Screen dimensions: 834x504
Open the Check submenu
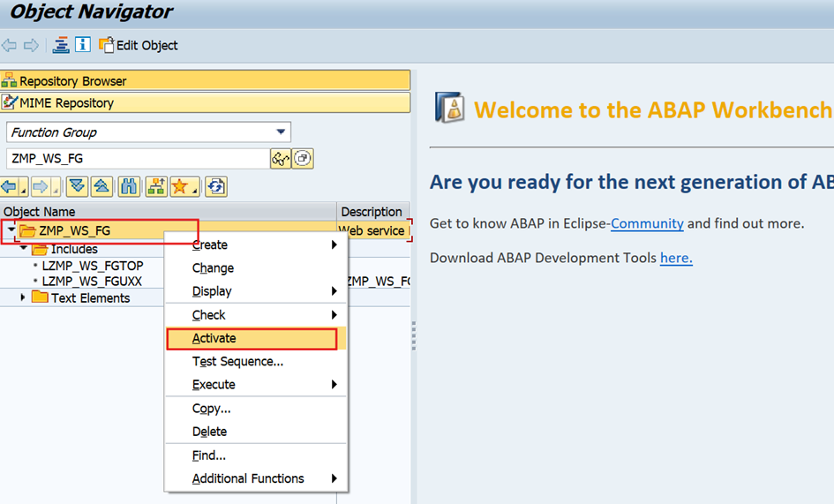point(256,314)
